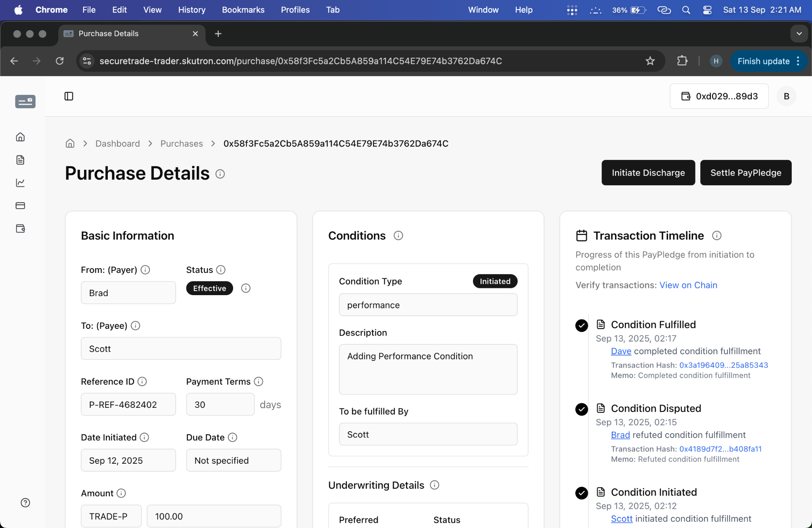Open the Dave user link
Image resolution: width=812 pixels, height=528 pixels.
coord(621,351)
